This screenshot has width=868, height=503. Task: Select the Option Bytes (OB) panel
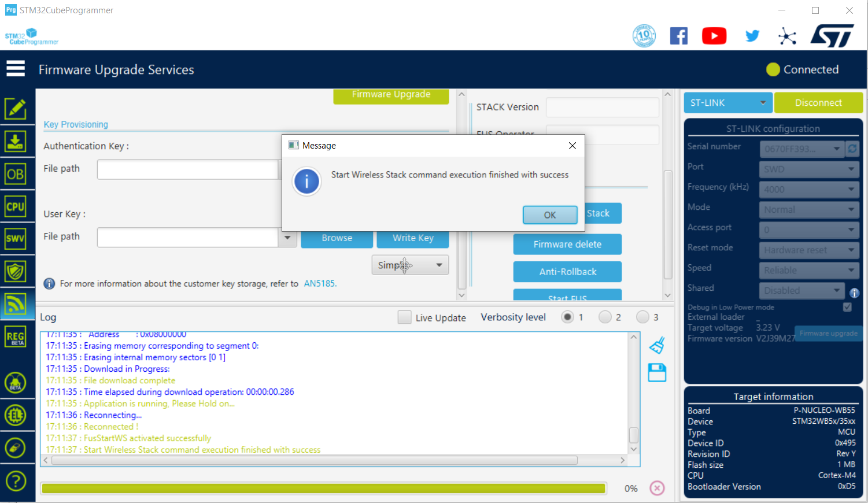[17, 173]
